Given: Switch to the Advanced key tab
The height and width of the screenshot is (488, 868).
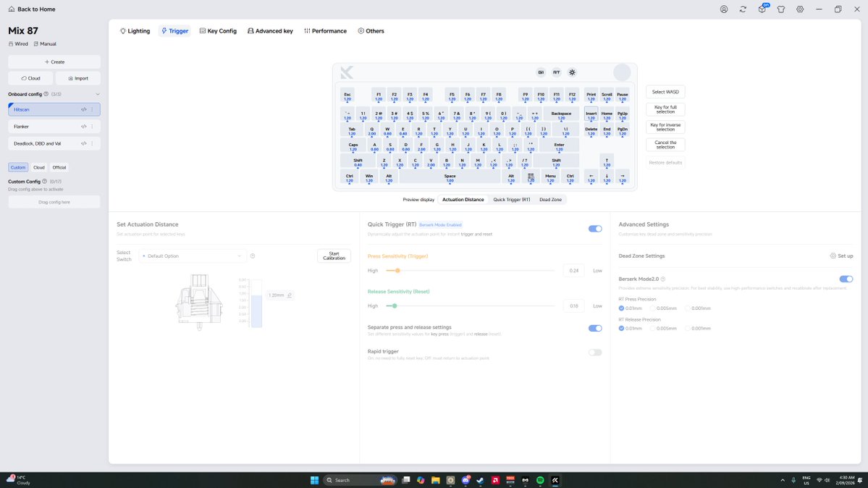Looking at the screenshot, I should coord(270,31).
